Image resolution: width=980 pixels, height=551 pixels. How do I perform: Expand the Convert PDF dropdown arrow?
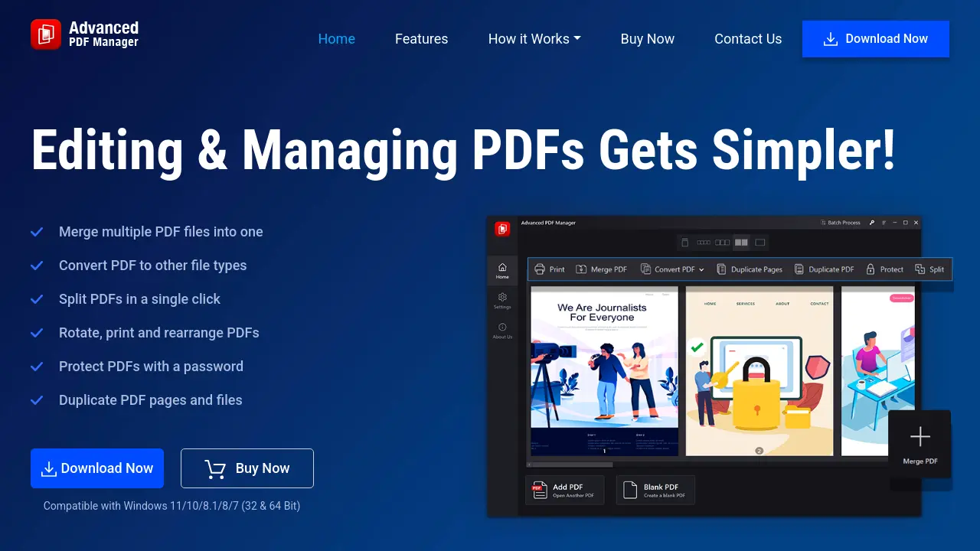[x=701, y=269]
